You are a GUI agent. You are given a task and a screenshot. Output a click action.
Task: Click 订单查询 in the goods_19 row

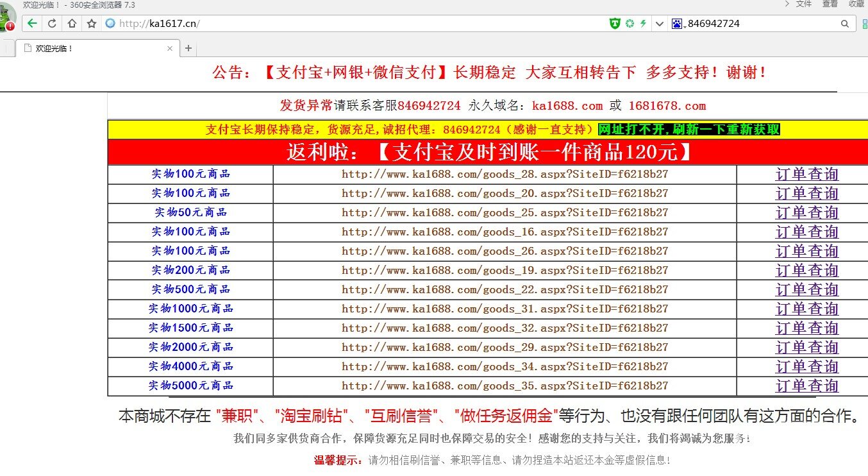pyautogui.click(x=807, y=271)
